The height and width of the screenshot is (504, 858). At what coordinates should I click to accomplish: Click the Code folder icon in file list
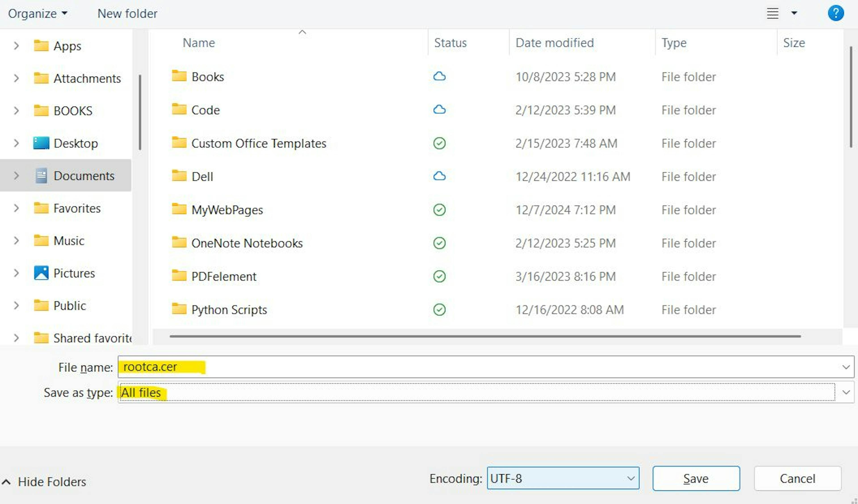(x=179, y=109)
